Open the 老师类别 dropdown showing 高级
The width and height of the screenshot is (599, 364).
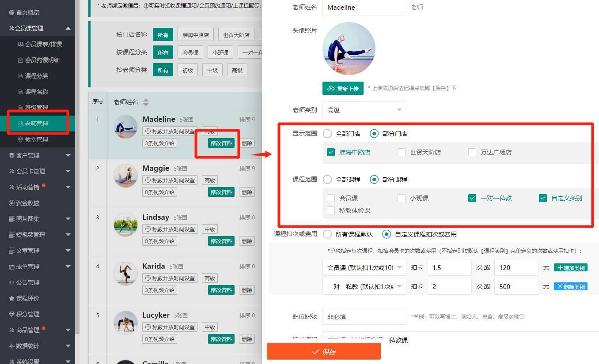364,110
